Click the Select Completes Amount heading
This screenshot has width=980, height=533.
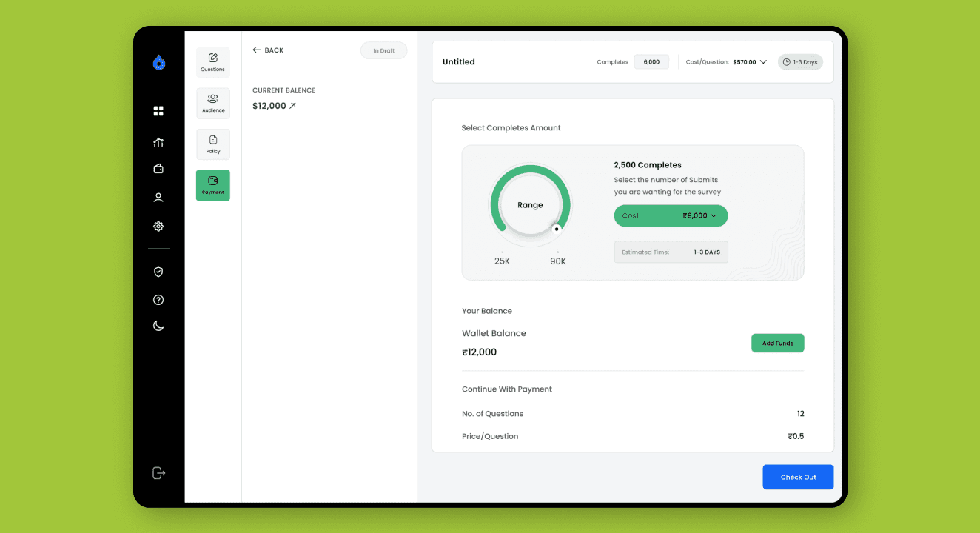511,128
